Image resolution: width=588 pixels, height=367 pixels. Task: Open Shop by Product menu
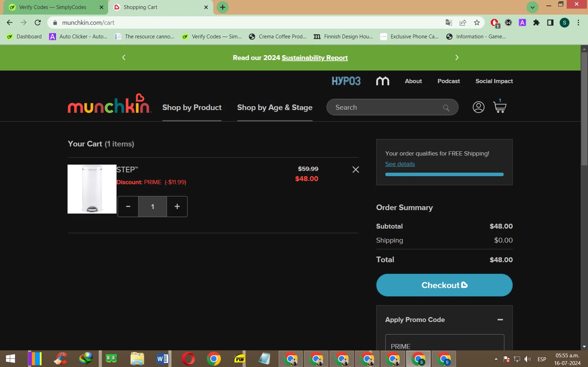coord(192,107)
